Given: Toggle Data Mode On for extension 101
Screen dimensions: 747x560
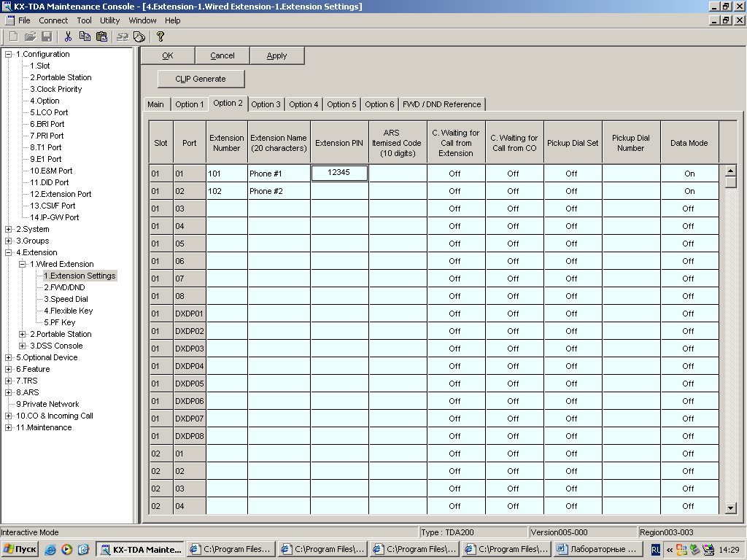Looking at the screenshot, I should 689,174.
